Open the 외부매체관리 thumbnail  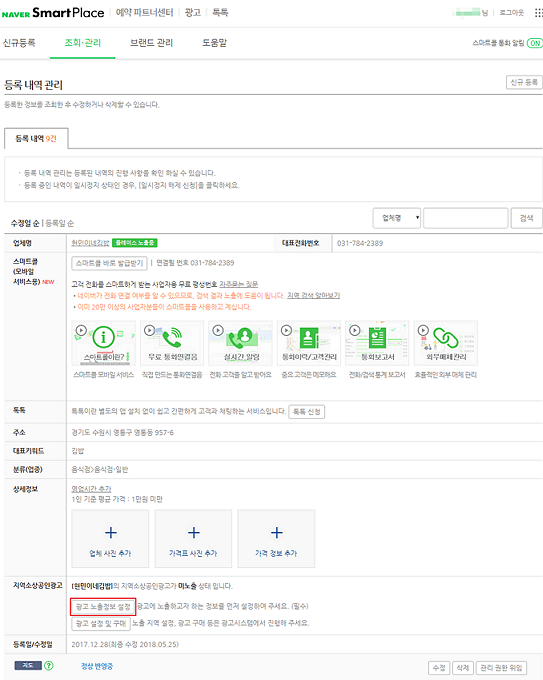446,343
